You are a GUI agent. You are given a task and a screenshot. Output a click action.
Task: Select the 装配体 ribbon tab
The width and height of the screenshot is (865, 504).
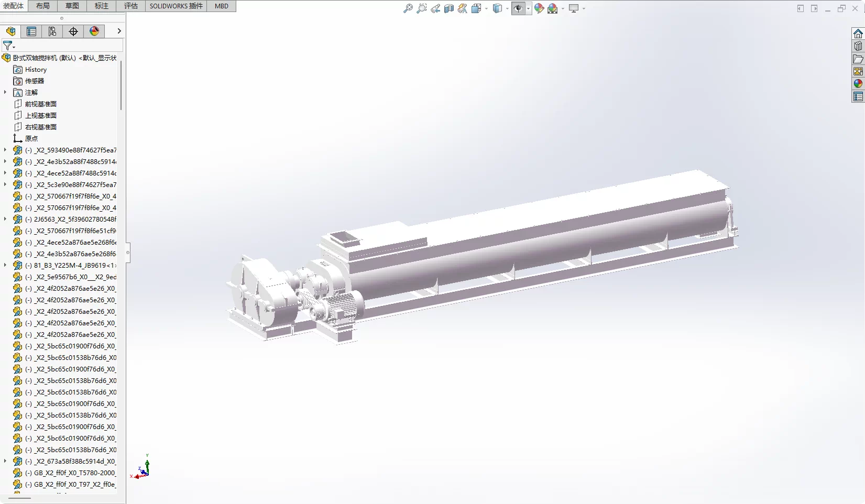pos(14,6)
